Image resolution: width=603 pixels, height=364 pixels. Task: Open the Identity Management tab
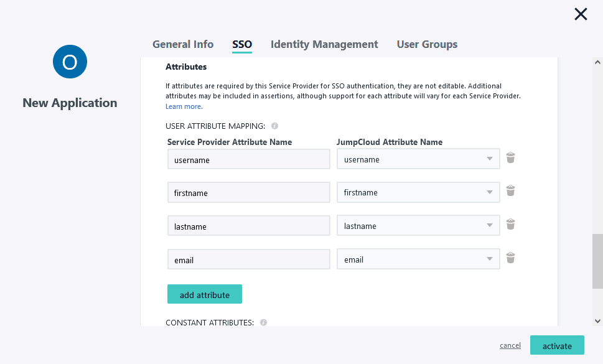tap(324, 44)
